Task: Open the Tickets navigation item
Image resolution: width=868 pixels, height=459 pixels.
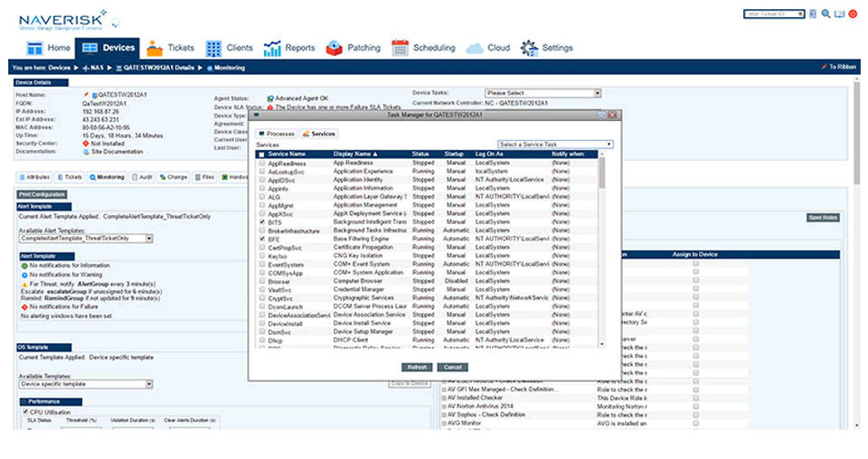Action: point(171,48)
